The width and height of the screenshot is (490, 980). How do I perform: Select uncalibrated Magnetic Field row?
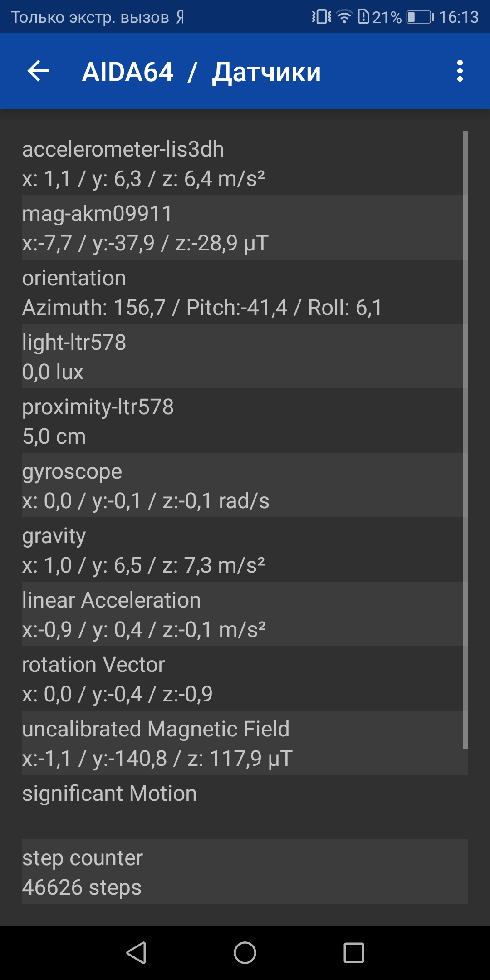[x=245, y=743]
